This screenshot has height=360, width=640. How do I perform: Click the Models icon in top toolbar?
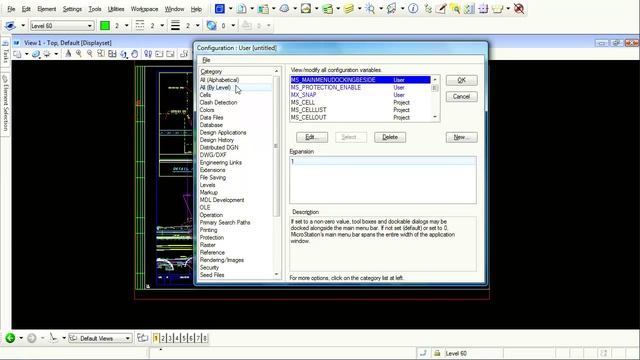(x=242, y=9)
